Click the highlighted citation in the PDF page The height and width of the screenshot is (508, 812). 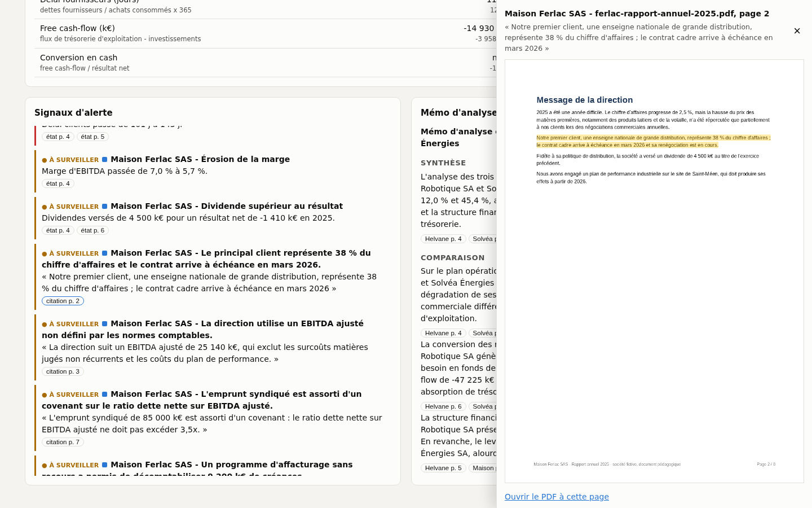[653, 141]
